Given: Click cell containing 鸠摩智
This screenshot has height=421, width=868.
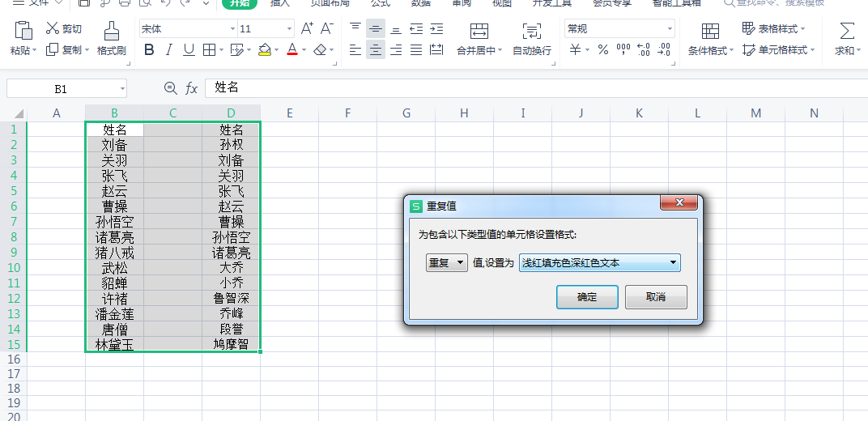Looking at the screenshot, I should 231,345.
